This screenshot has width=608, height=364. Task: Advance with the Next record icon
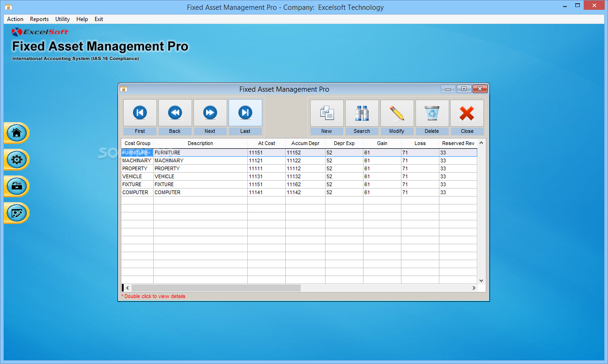click(x=210, y=113)
